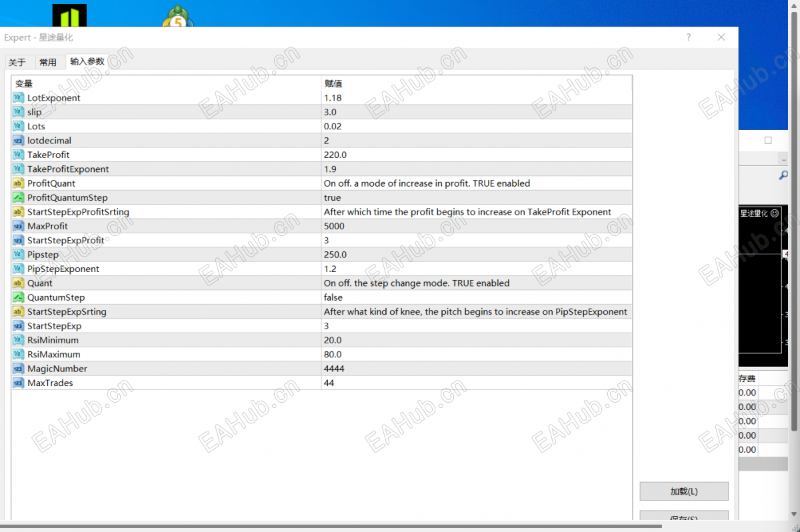
Task: Open the green bars desktop icon
Action: (69, 16)
